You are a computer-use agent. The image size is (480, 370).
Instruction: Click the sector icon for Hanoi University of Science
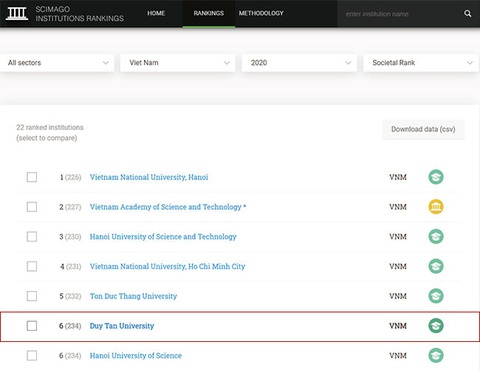tap(436, 355)
